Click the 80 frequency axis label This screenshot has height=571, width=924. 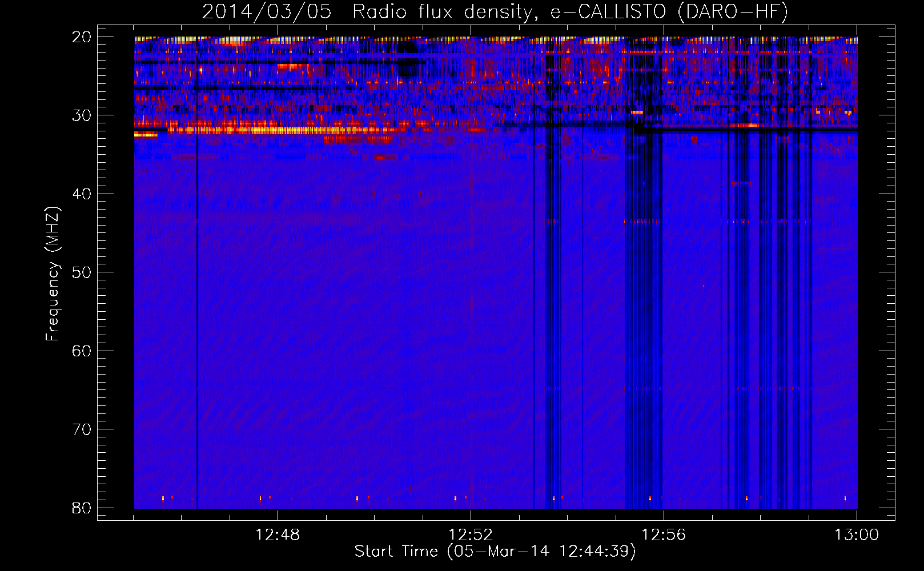click(x=82, y=508)
